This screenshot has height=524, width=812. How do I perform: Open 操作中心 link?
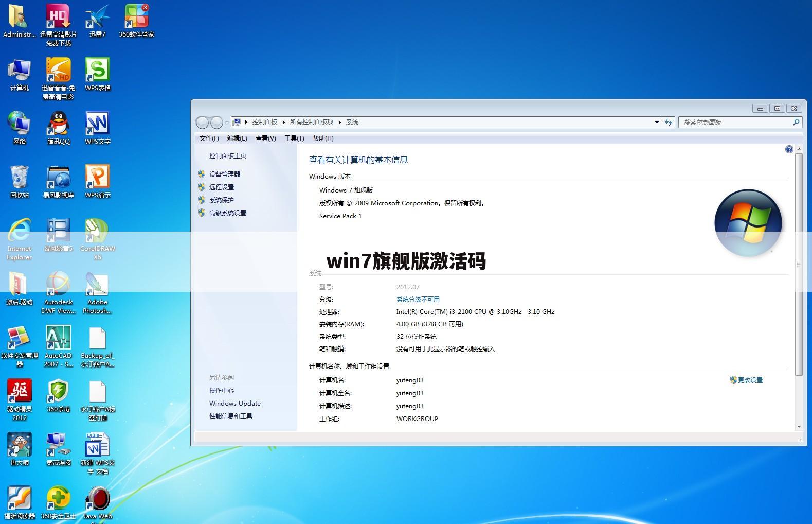click(221, 390)
